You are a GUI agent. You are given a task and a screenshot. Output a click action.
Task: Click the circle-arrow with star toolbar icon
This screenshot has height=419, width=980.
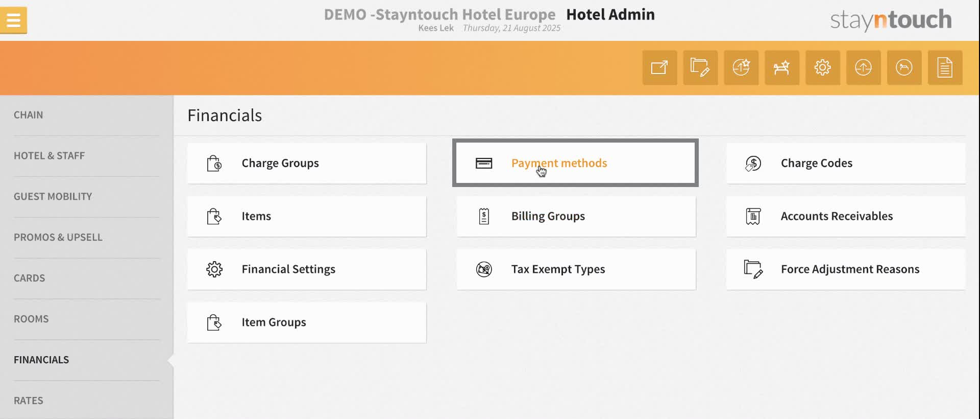coord(741,67)
